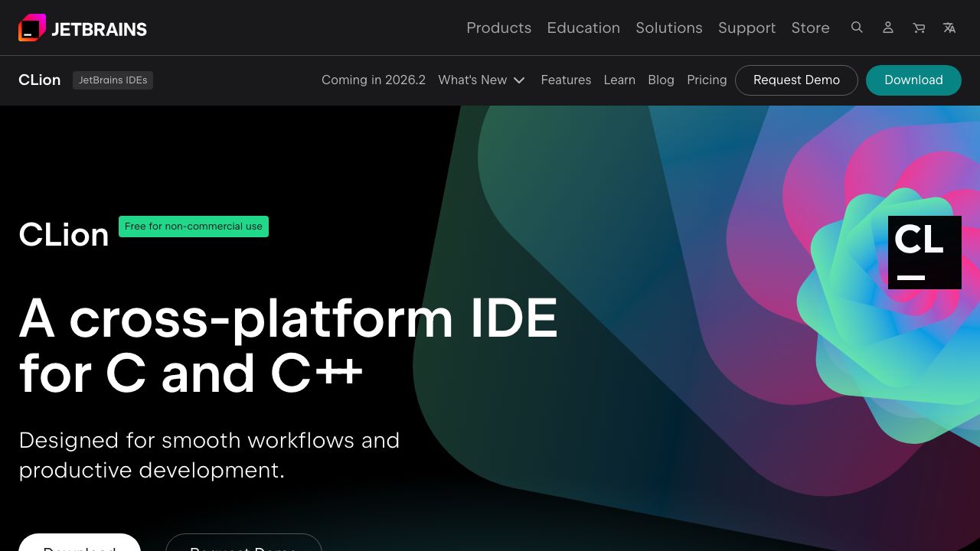Click the Free for non-commercial use badge
This screenshot has width=980, height=551.
194,227
